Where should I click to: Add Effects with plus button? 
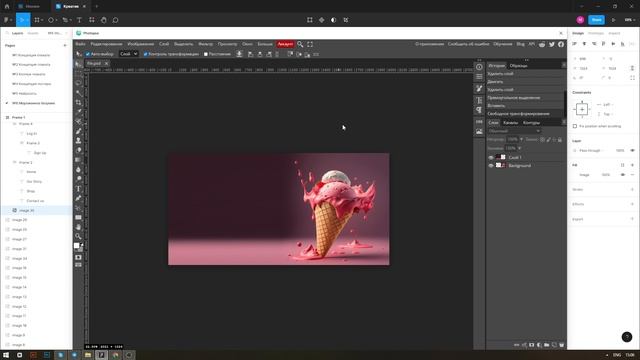[632, 204]
